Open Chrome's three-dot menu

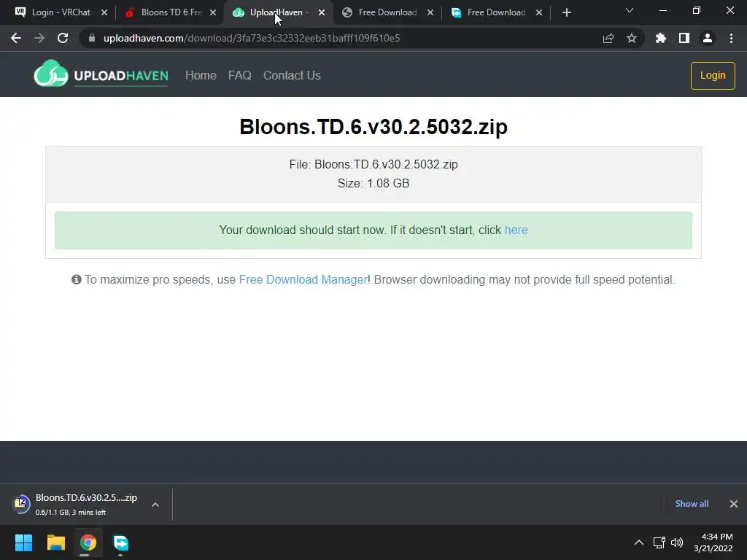(x=731, y=38)
